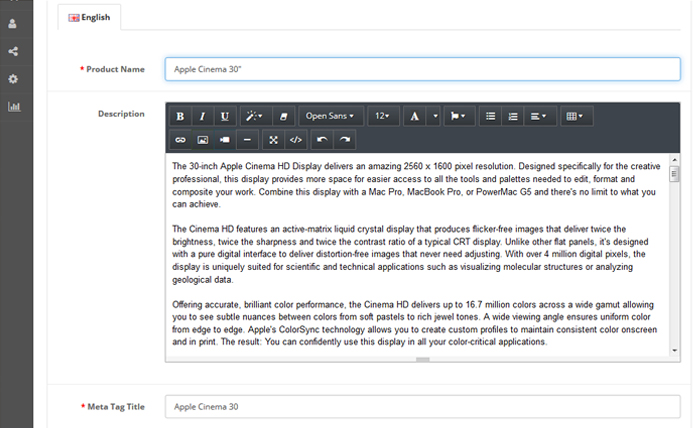693x428 pixels.
Task: Click the Product Name input field
Action: [423, 69]
